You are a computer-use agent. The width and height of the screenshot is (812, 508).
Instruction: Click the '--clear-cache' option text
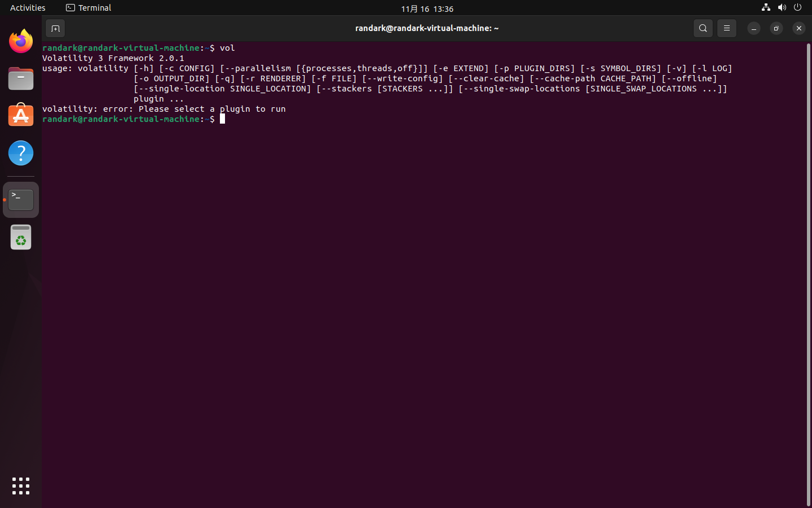[x=486, y=78]
